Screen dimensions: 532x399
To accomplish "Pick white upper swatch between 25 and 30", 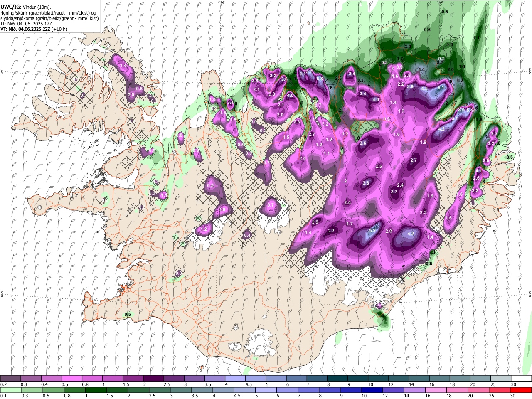I will 501,378.
